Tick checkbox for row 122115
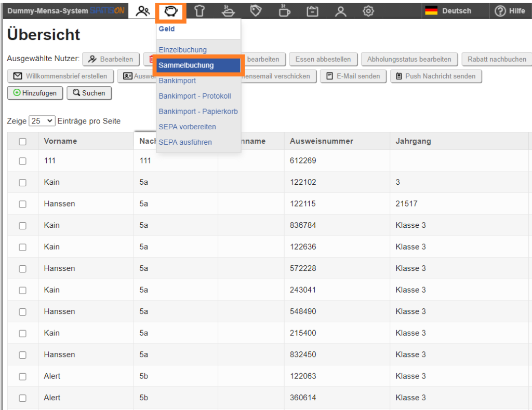 (x=22, y=204)
